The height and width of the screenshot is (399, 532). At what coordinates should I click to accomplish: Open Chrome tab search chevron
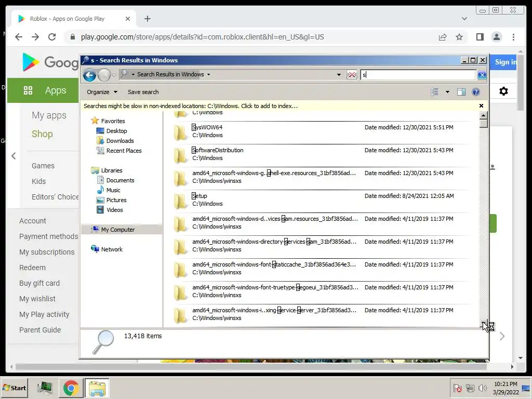(464, 19)
